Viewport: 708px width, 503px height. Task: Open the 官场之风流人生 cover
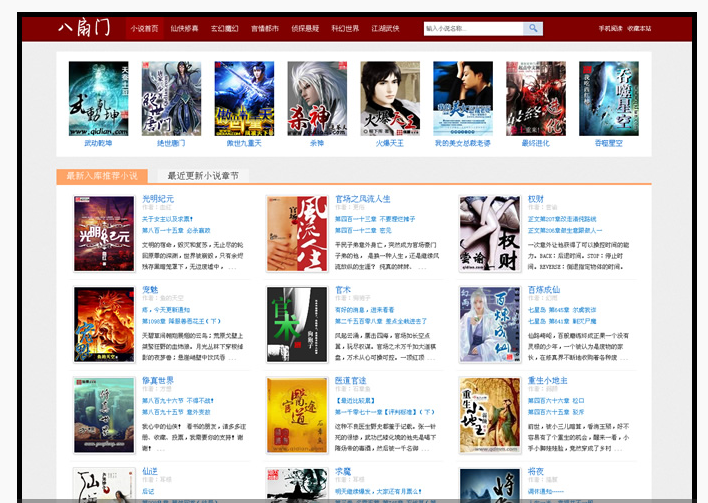(x=297, y=233)
